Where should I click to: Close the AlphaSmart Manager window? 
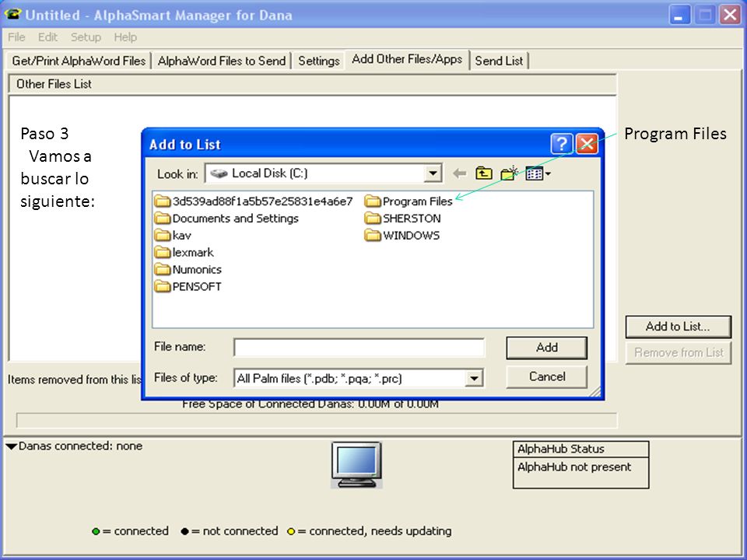[x=730, y=15]
